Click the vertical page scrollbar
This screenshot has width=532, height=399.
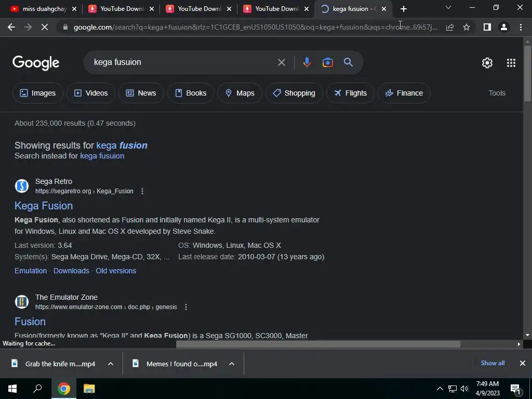(x=527, y=73)
